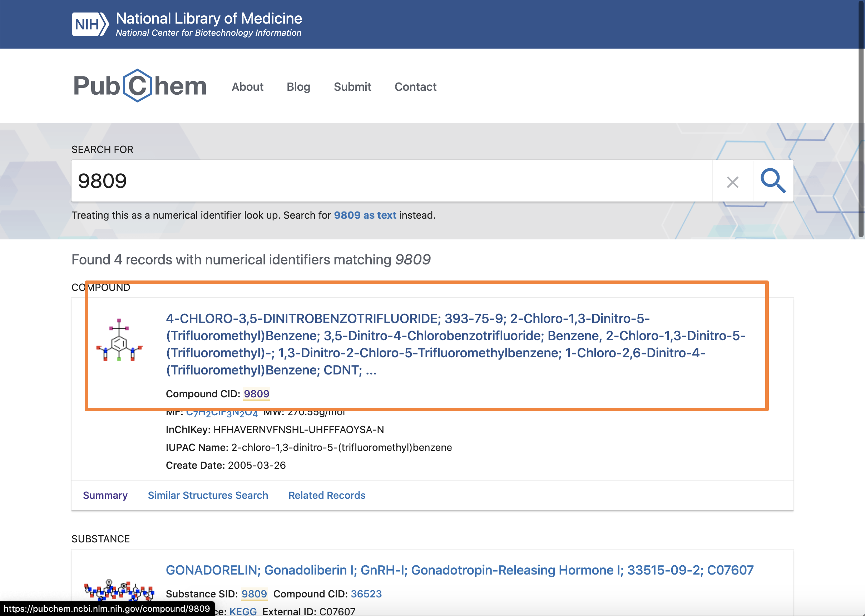The image size is (865, 616).
Task: View Related Records for compound
Action: [327, 495]
